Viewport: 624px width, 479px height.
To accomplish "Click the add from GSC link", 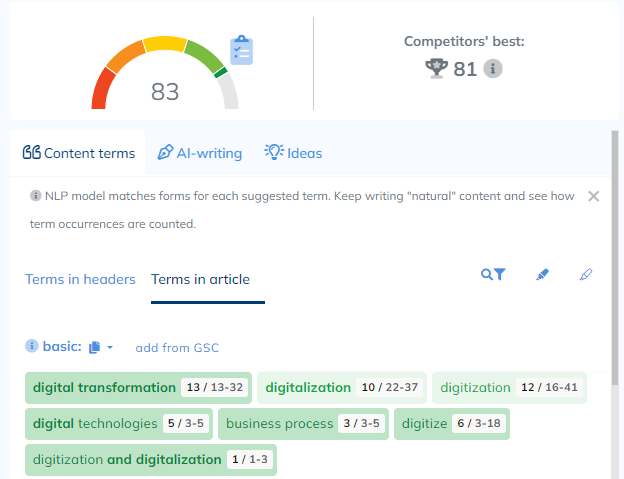I will (177, 348).
